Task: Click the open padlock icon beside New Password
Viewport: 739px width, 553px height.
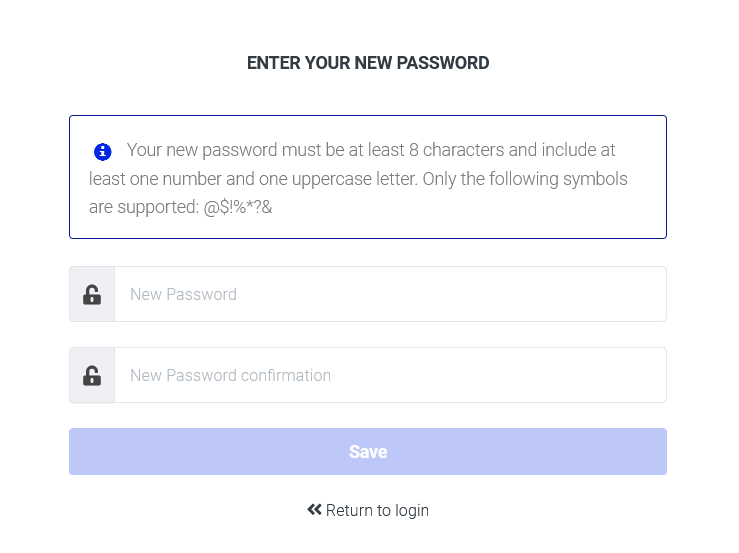Action: (92, 295)
